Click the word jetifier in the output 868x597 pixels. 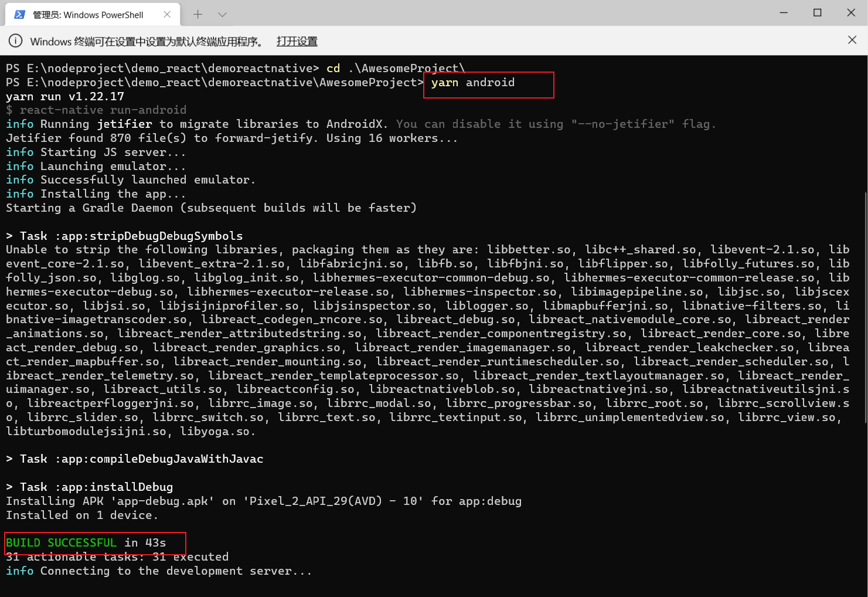(x=124, y=124)
